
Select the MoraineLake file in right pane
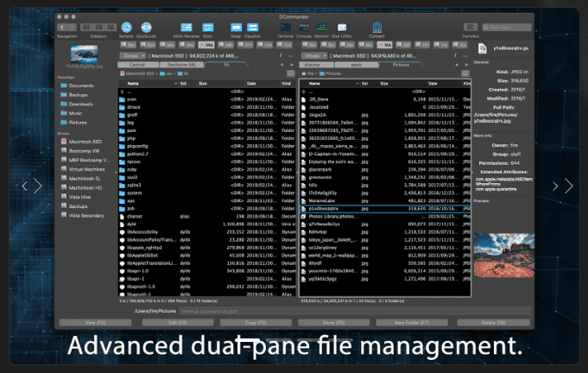pos(385,200)
